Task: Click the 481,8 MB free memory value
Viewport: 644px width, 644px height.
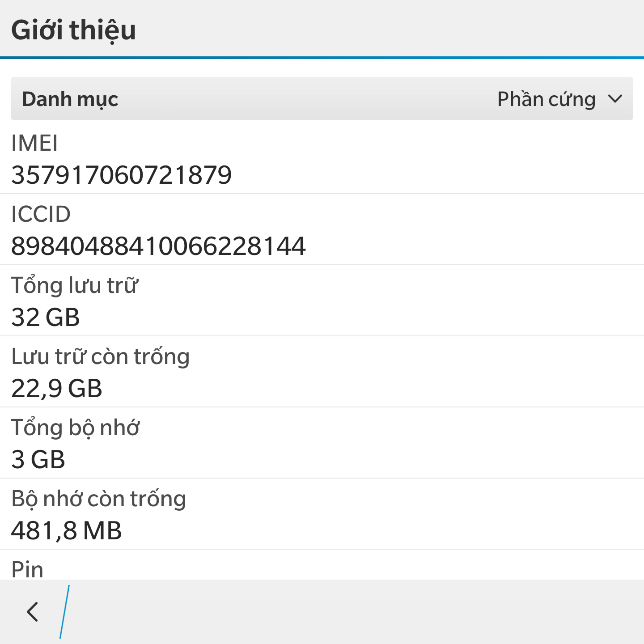Action: [x=66, y=530]
